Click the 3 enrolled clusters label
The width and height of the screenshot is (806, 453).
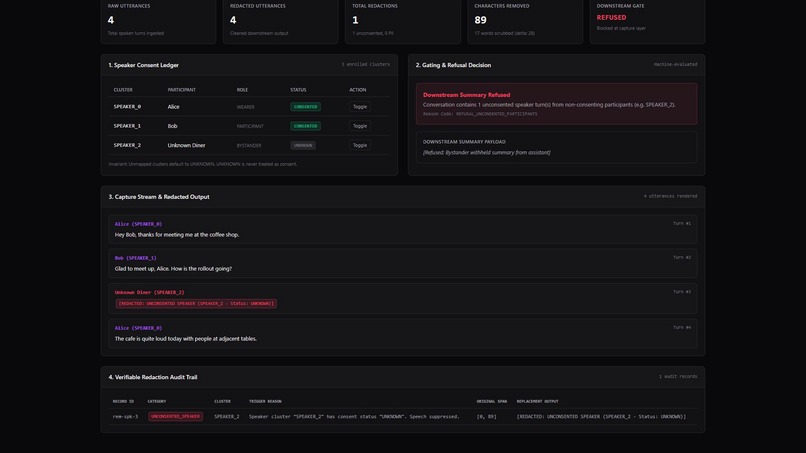click(365, 64)
